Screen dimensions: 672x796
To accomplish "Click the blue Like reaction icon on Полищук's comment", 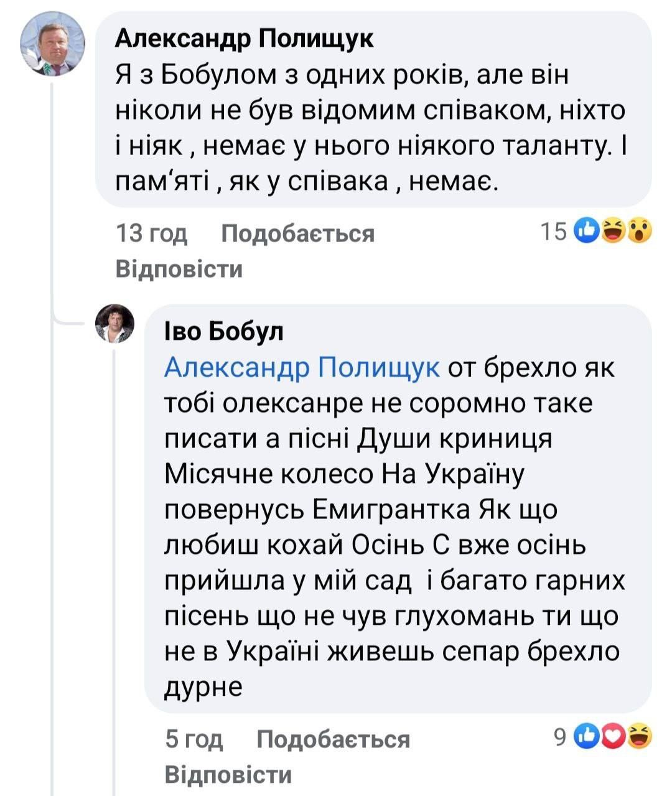I will [588, 232].
